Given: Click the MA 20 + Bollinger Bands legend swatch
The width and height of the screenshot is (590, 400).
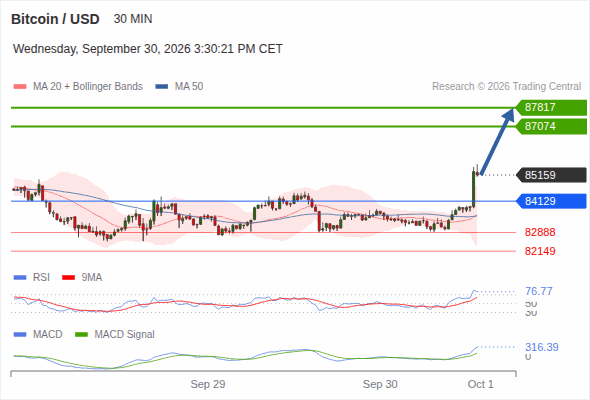Looking at the screenshot, I should [x=20, y=87].
